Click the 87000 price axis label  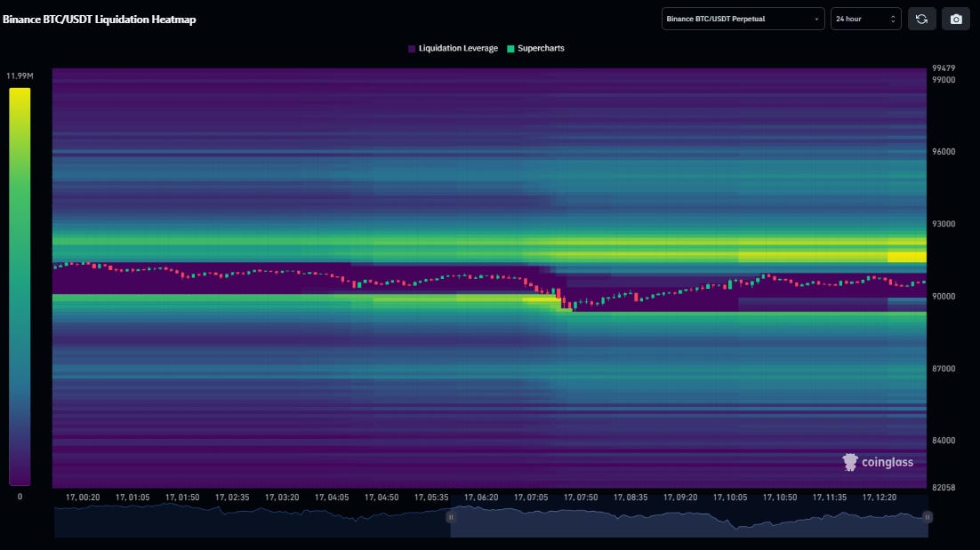point(944,369)
